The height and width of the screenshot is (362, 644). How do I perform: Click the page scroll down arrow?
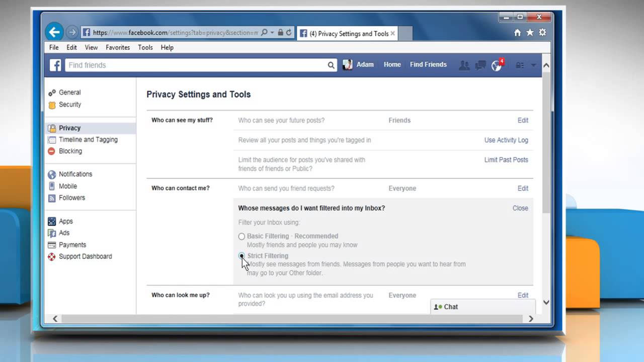coord(546,303)
